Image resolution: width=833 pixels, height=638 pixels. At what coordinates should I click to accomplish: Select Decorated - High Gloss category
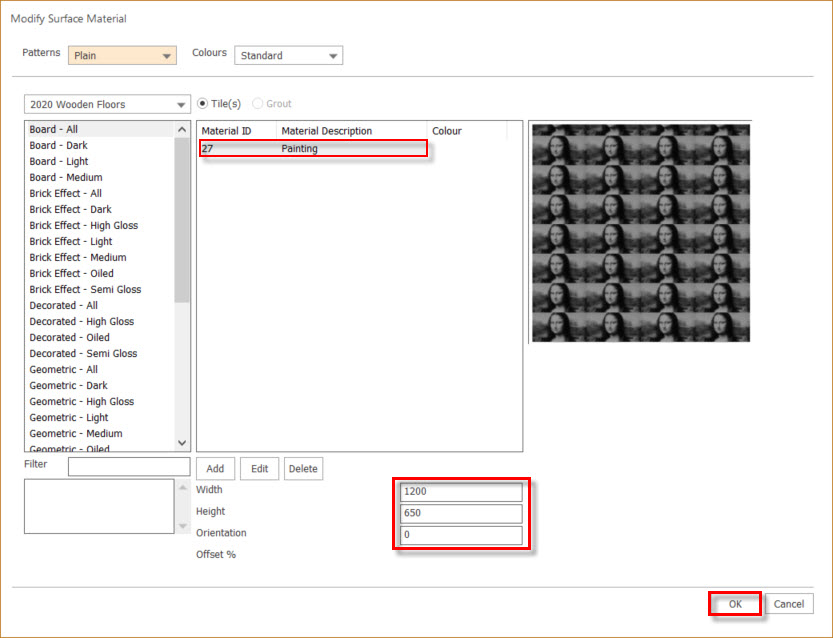point(100,321)
